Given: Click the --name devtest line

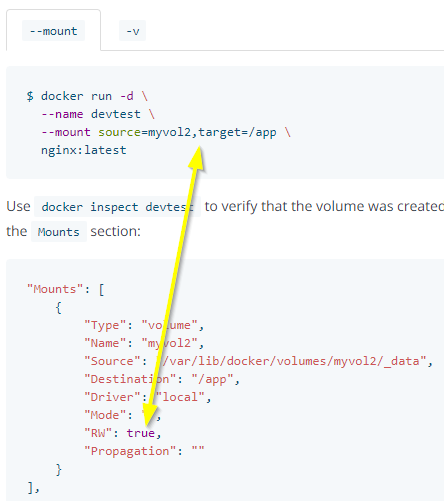Looking at the screenshot, I should coord(98,114).
